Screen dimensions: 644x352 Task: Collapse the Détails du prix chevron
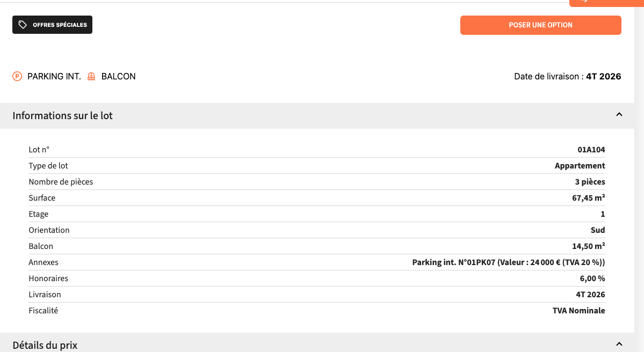(x=619, y=344)
